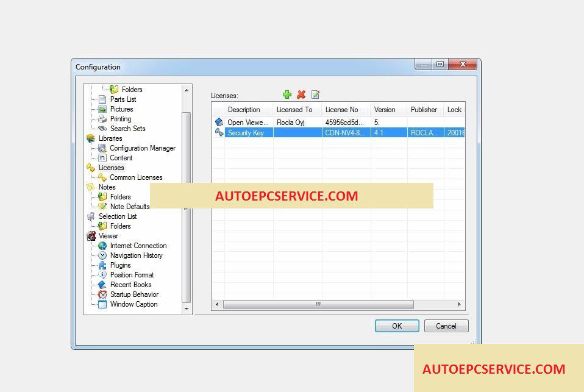
Task: Select the Open Viewer license row
Action: (339, 122)
